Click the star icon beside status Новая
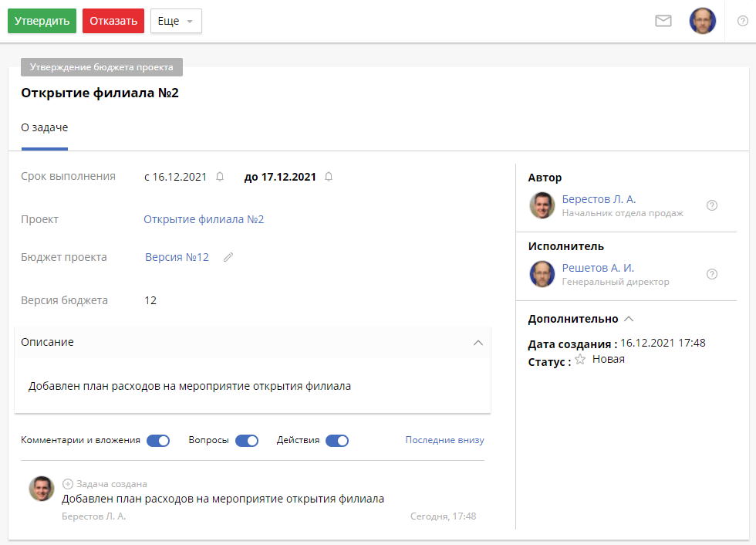Viewport: 756px width, 545px height. pyautogui.click(x=580, y=360)
